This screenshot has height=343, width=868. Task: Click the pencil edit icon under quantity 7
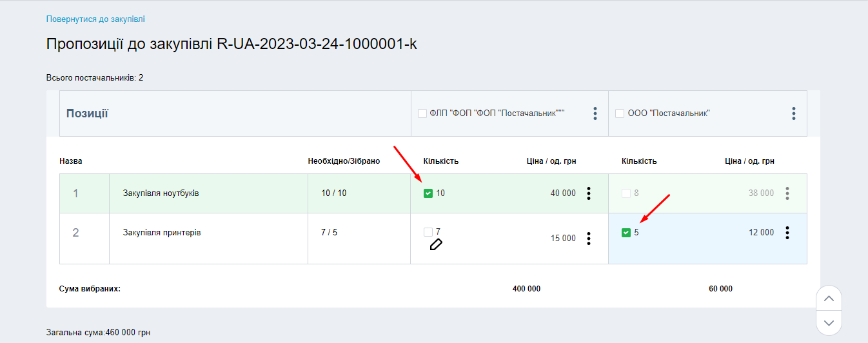(436, 244)
